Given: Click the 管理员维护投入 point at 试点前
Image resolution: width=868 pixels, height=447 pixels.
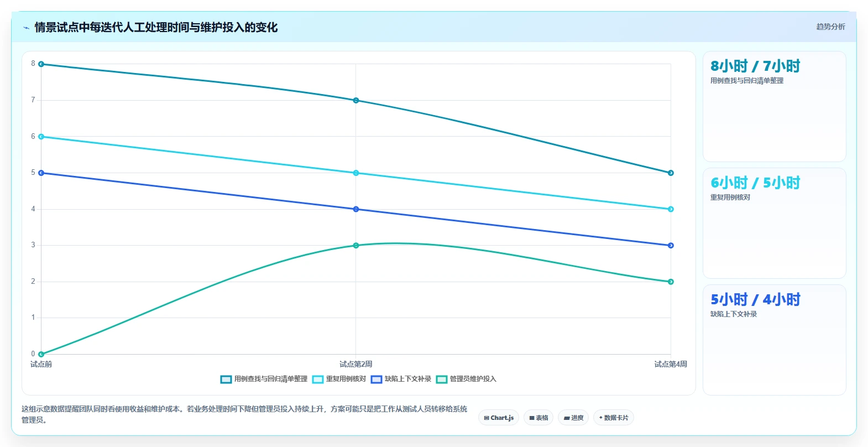Looking at the screenshot, I should (x=41, y=354).
